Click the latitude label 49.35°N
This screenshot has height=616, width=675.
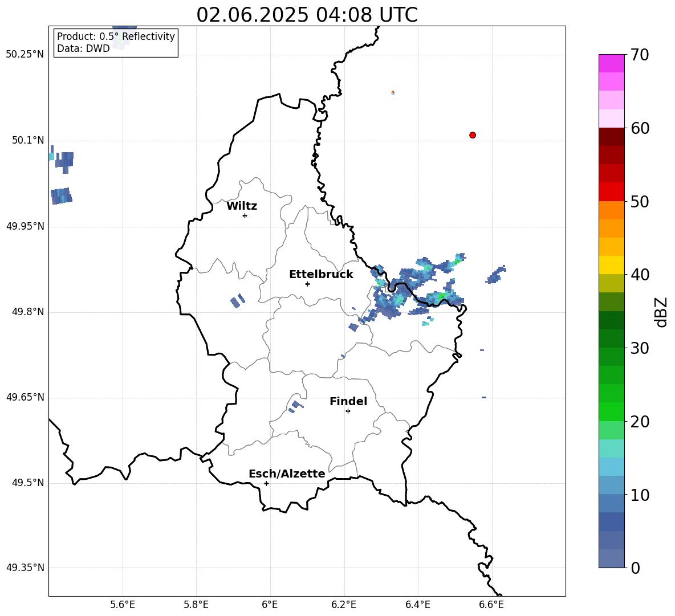tap(25, 568)
